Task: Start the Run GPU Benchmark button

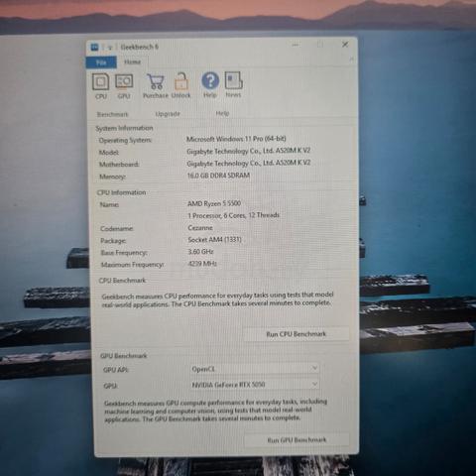Action: pyautogui.click(x=297, y=440)
